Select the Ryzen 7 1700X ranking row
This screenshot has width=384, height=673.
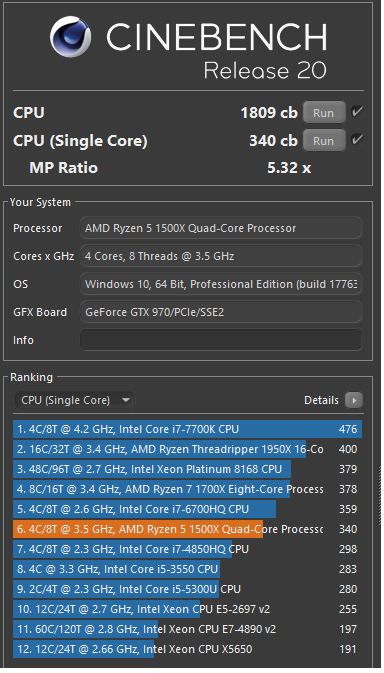[187, 489]
